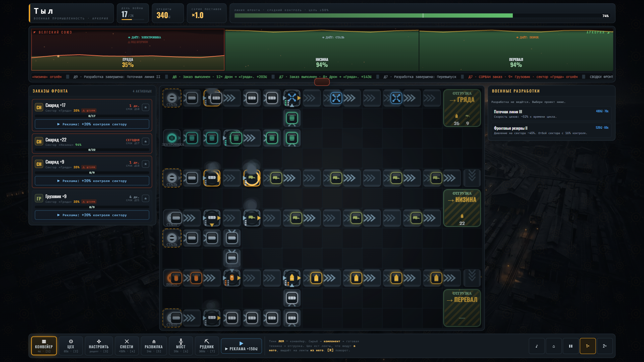Screen dimensions: 644x362
Task: Set game speed to 1×
Action: tap(588, 346)
